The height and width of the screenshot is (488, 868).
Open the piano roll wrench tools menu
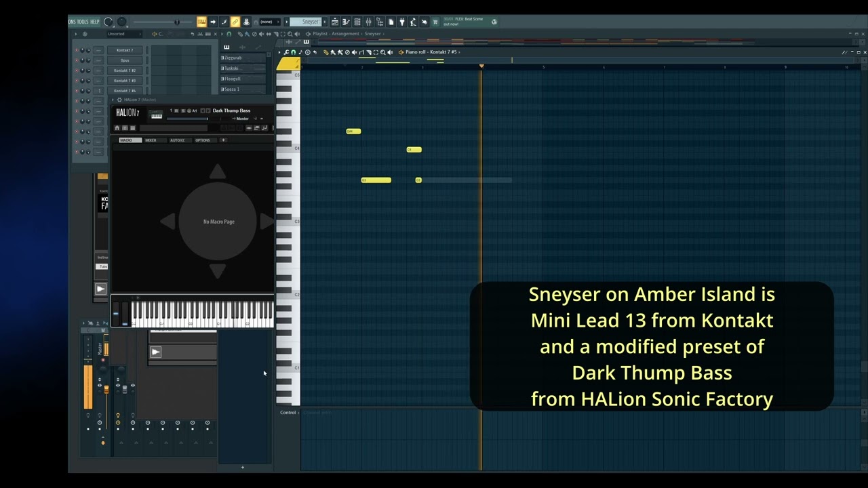(x=286, y=52)
